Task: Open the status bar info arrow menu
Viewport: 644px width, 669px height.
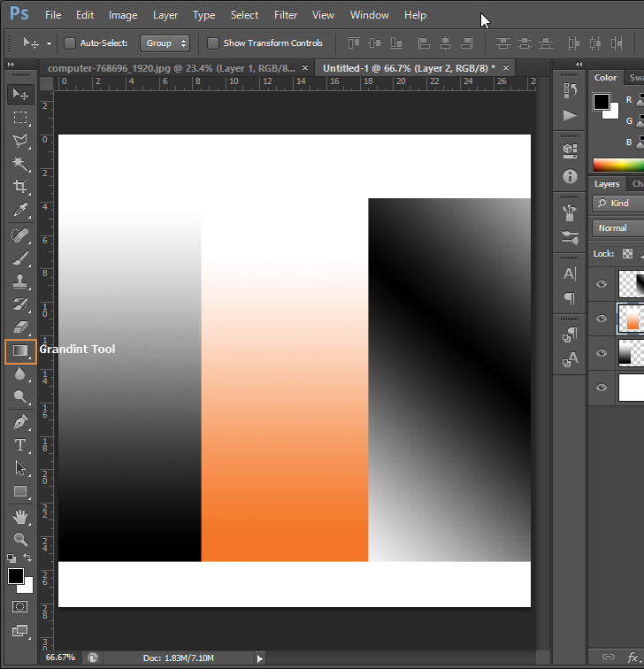Action: tap(260, 657)
